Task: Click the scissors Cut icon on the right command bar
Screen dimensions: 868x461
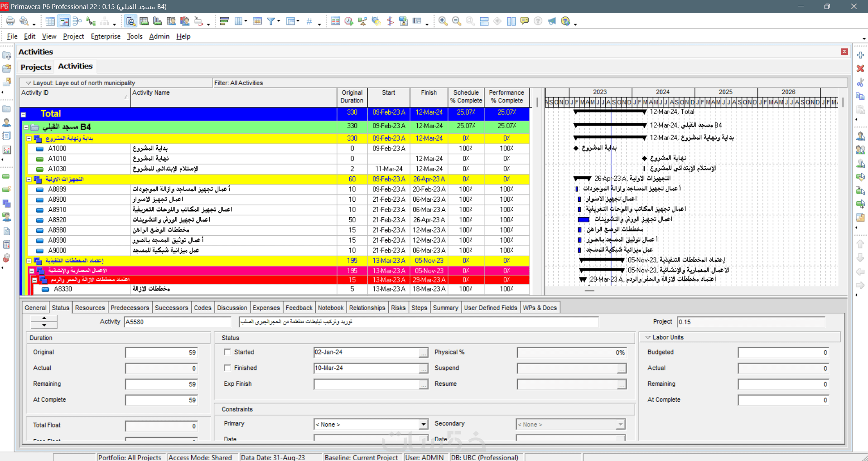Action: coord(860,82)
